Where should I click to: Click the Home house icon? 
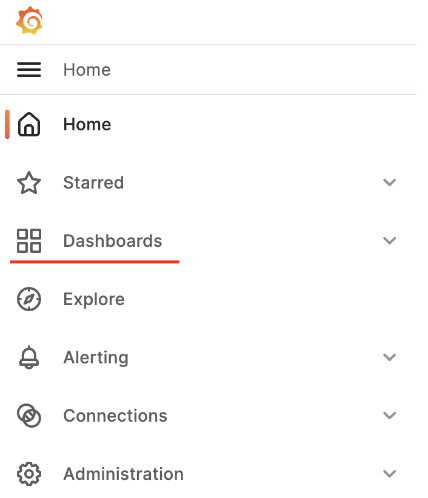point(29,124)
